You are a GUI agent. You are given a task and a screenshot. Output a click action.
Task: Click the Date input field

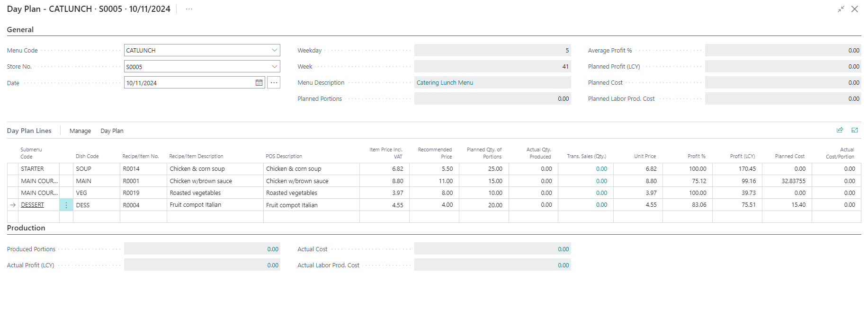click(x=189, y=83)
